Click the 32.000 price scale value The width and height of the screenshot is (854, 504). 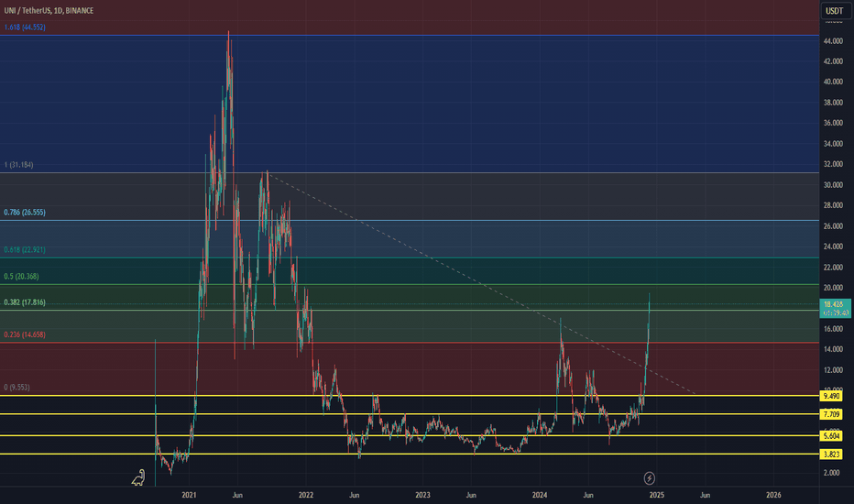click(x=833, y=165)
